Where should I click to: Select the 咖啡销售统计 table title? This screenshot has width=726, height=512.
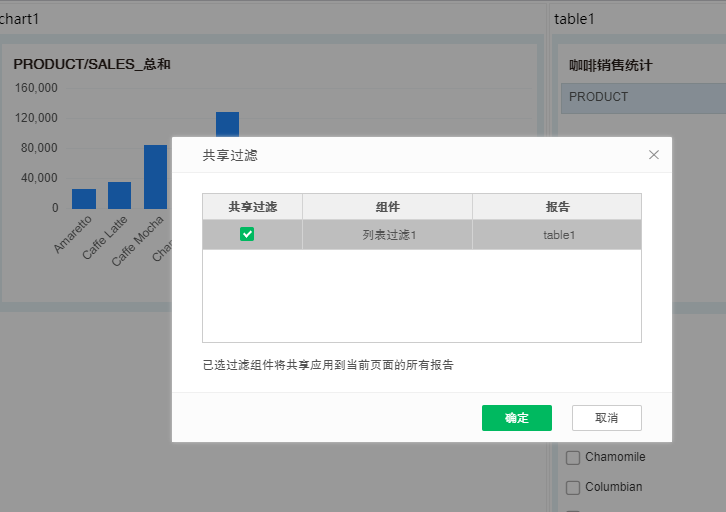610,65
